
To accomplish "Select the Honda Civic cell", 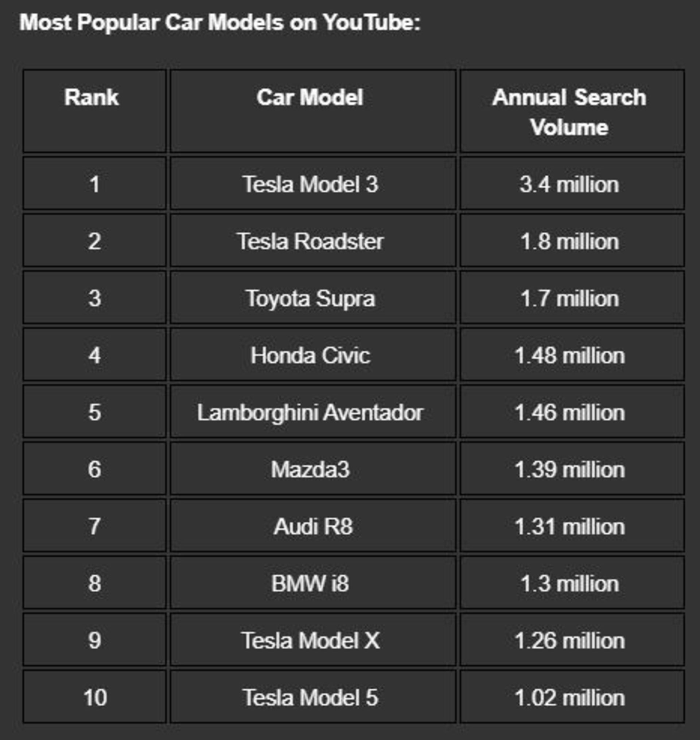I will click(x=311, y=356).
